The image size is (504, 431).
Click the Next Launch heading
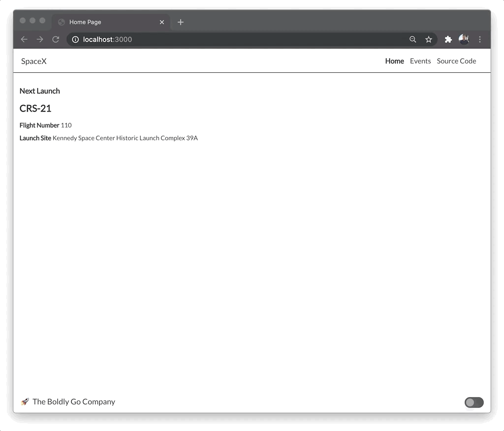pyautogui.click(x=39, y=91)
